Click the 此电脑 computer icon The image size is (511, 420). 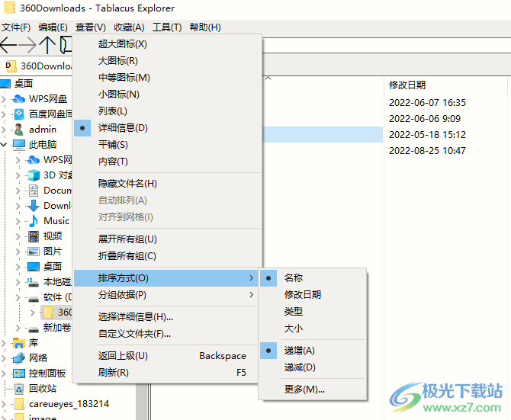coord(19,145)
